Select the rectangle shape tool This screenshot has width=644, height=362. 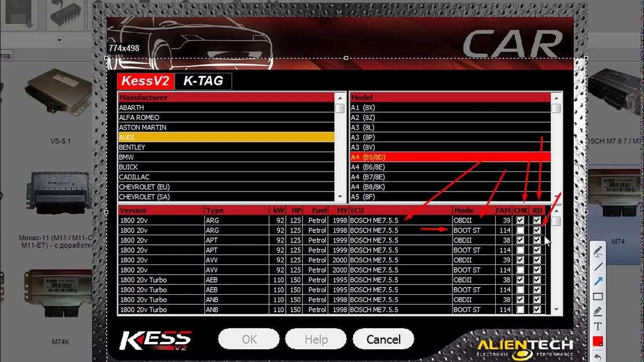click(598, 297)
